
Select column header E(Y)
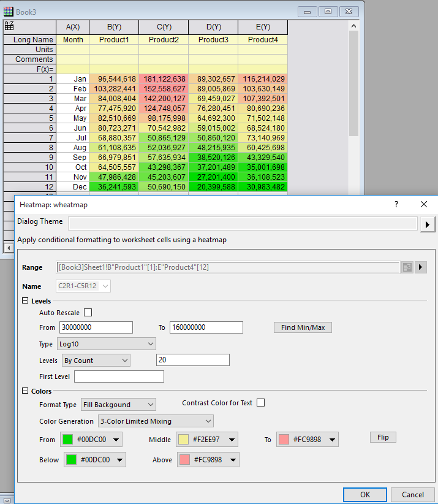click(x=263, y=27)
